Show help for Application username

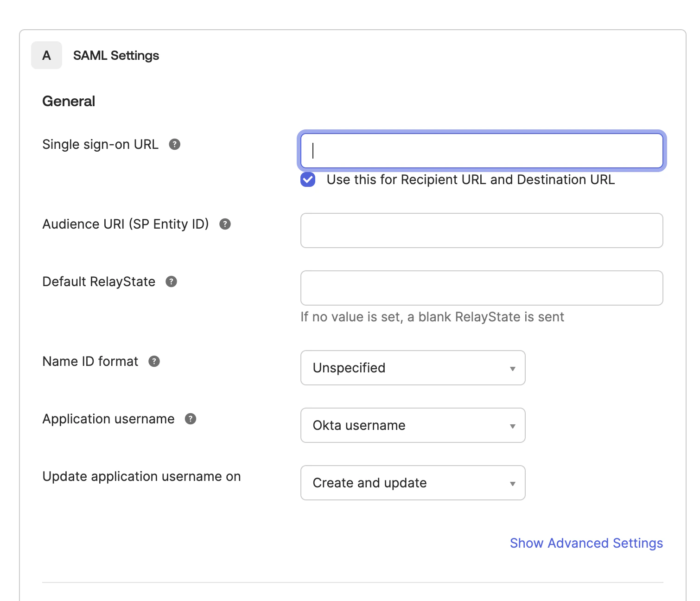click(191, 419)
